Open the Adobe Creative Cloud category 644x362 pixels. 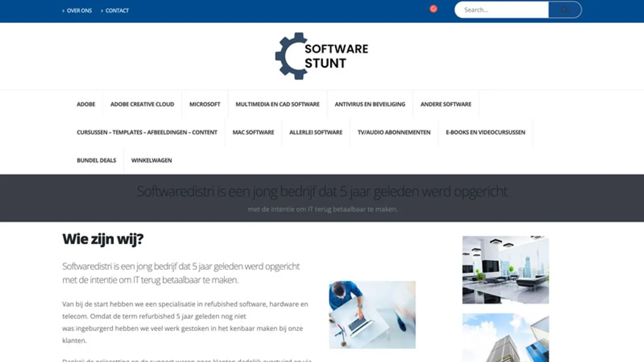pyautogui.click(x=142, y=104)
